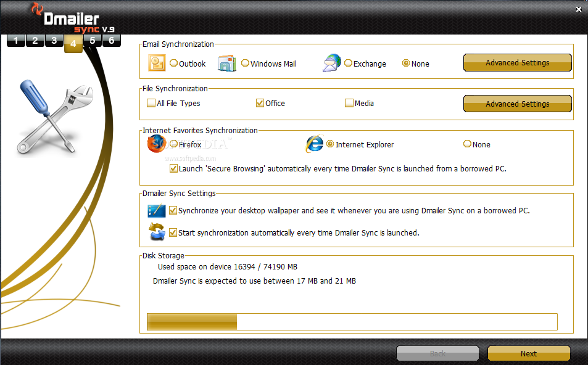Image resolution: width=588 pixels, height=365 pixels.
Task: Select Firefox for favorites synchronization
Action: (x=173, y=144)
